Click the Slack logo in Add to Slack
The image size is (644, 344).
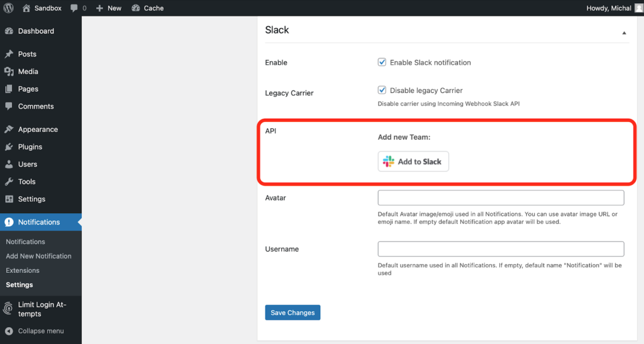pyautogui.click(x=389, y=162)
